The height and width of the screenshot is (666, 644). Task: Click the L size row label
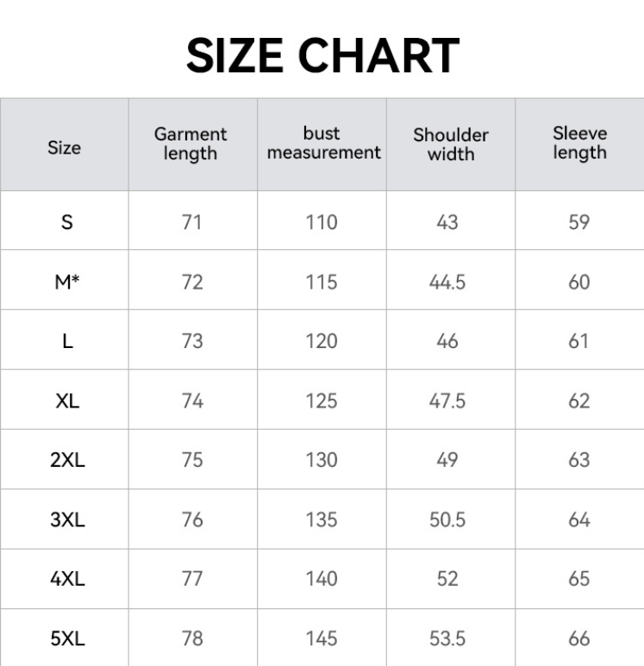[x=66, y=341]
